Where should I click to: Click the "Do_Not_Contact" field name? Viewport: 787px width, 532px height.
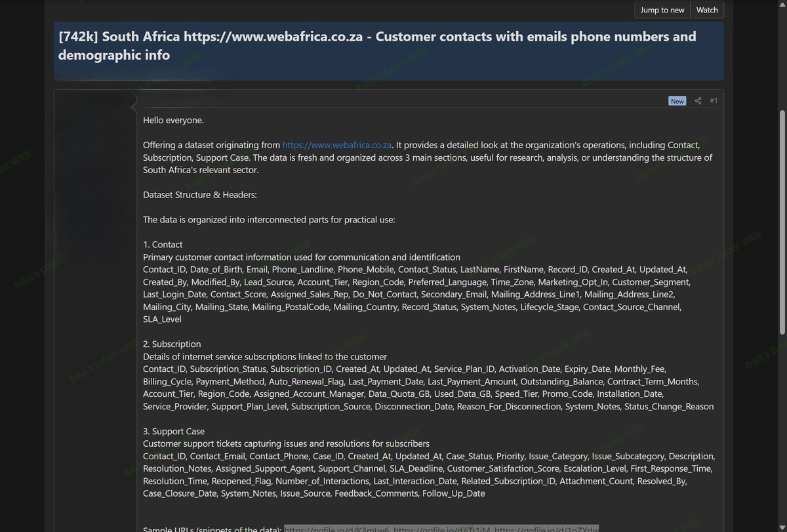coord(384,295)
